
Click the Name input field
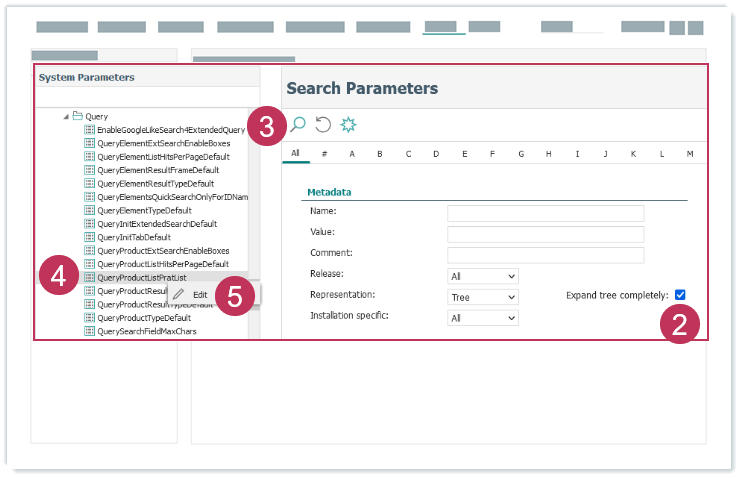pyautogui.click(x=545, y=213)
